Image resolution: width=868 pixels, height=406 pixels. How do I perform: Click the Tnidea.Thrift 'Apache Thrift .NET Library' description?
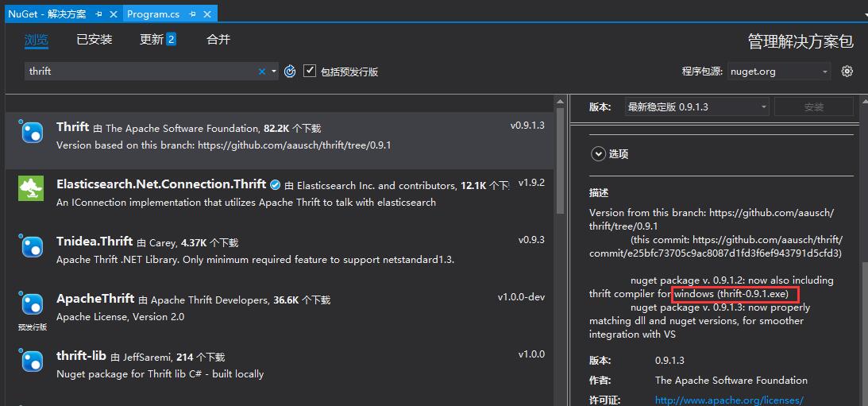coord(255,260)
